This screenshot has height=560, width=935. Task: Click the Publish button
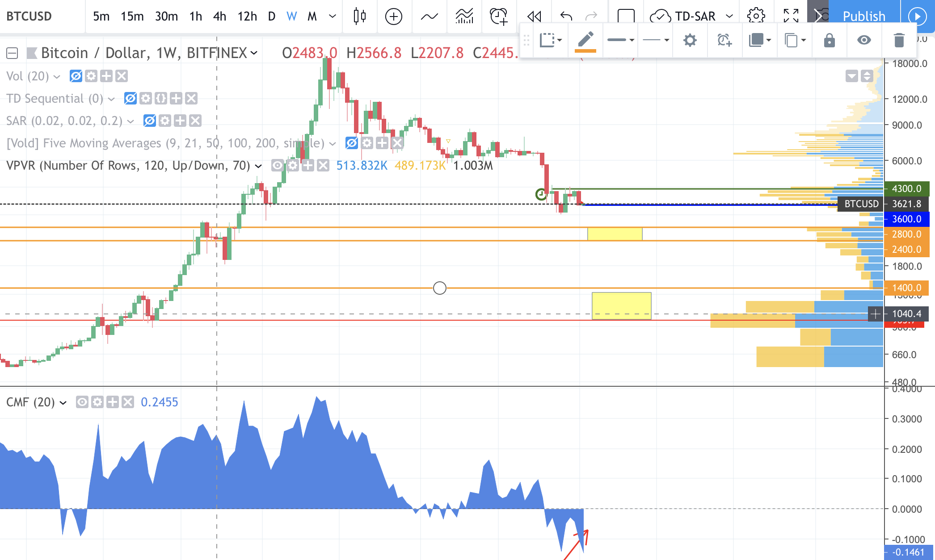click(x=864, y=16)
